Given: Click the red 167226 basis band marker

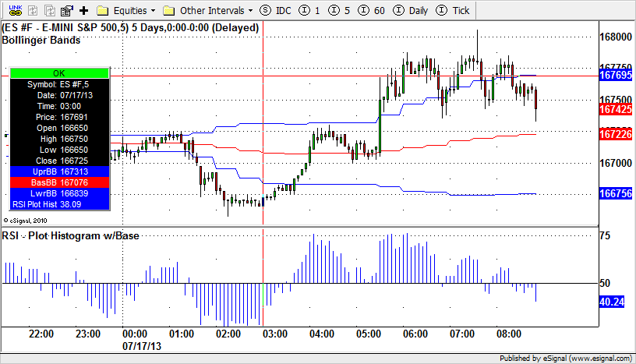Looking at the screenshot, I should (x=615, y=134).
